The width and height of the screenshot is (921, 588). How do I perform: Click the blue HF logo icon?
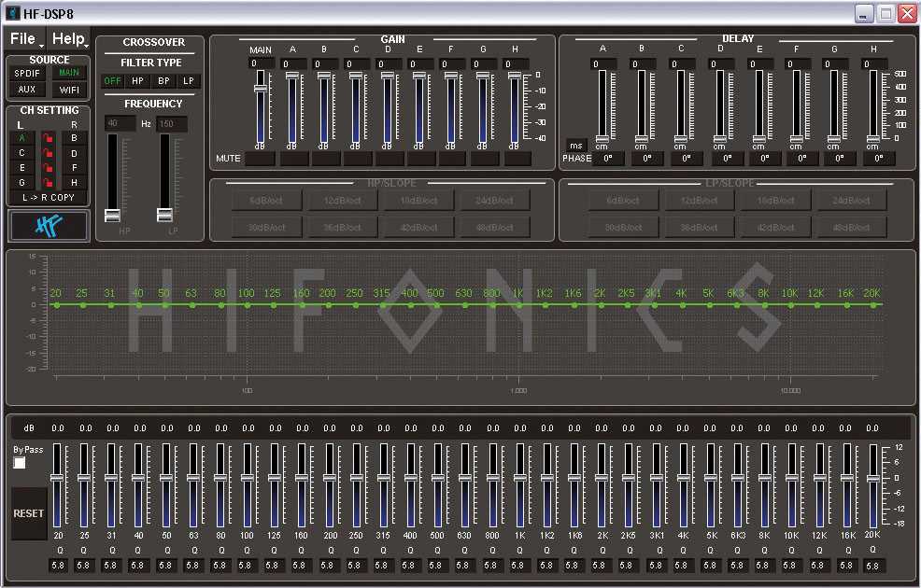tap(49, 225)
